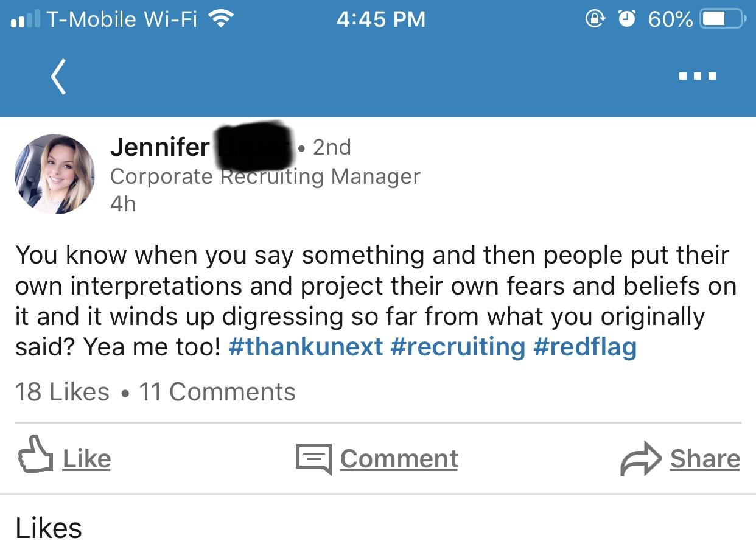The height and width of the screenshot is (555, 756).
Task: View the 11 Comments on the post
Action: tap(216, 391)
